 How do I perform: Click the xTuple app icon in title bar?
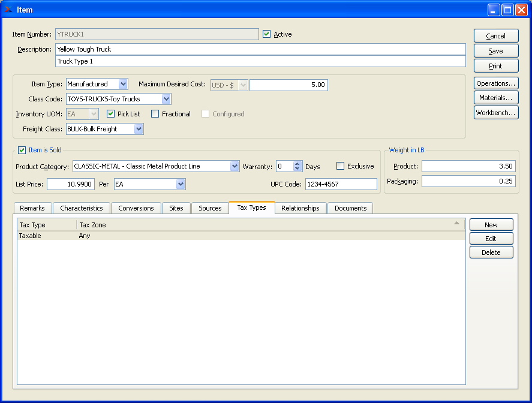[x=8, y=10]
